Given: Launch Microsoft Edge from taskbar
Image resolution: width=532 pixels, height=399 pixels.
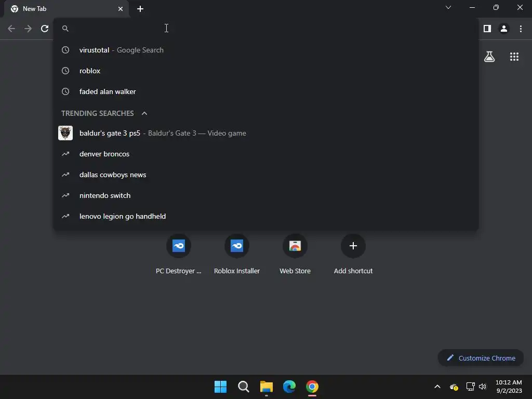Looking at the screenshot, I should (x=289, y=387).
